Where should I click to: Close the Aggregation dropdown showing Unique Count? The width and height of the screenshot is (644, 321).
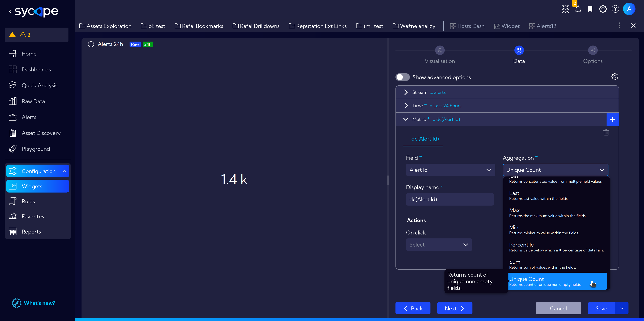pyautogui.click(x=555, y=170)
